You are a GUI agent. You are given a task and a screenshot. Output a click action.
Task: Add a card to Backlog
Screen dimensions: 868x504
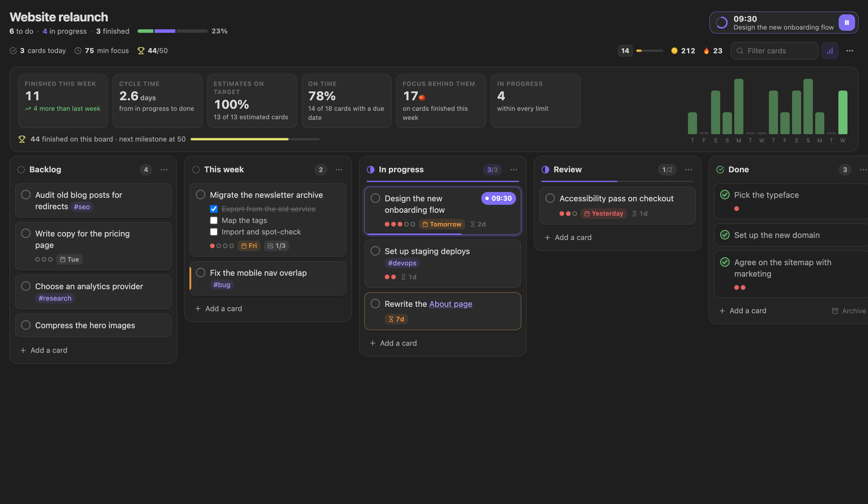[x=44, y=350]
